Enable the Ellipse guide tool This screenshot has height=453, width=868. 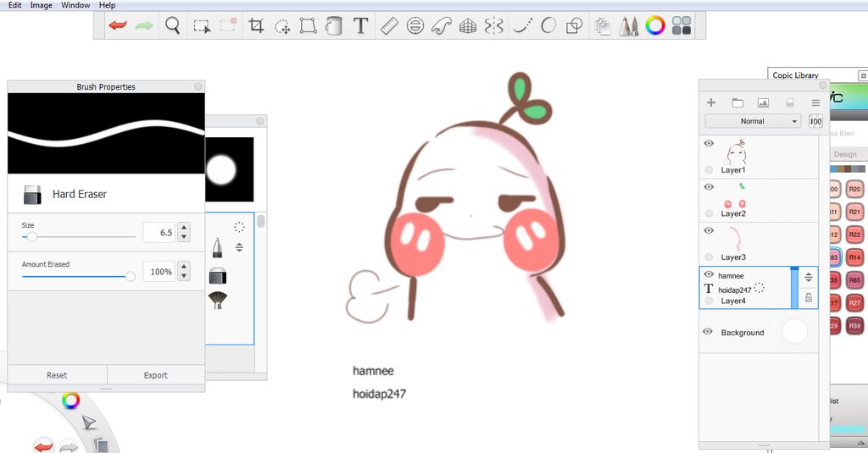[x=415, y=25]
